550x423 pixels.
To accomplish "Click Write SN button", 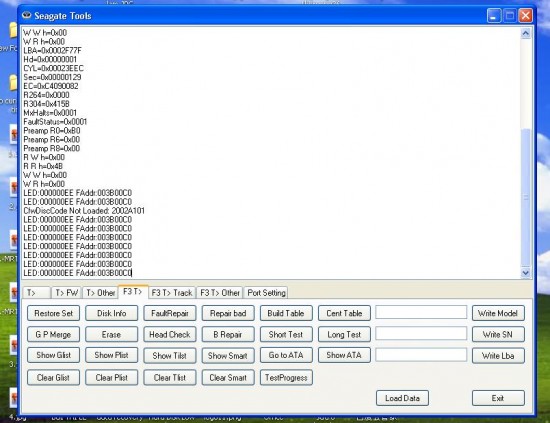I will point(498,335).
